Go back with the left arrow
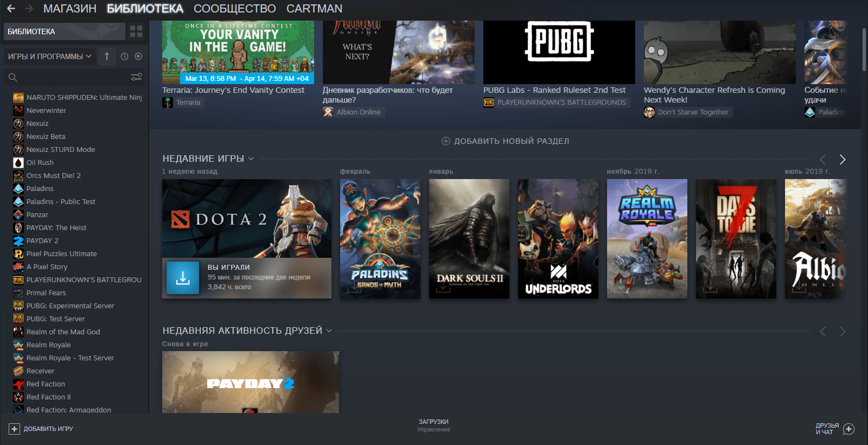 pyautogui.click(x=11, y=9)
